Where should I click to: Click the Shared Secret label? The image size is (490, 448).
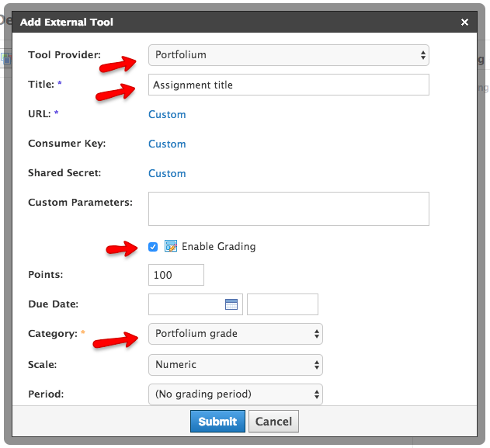[x=64, y=173]
